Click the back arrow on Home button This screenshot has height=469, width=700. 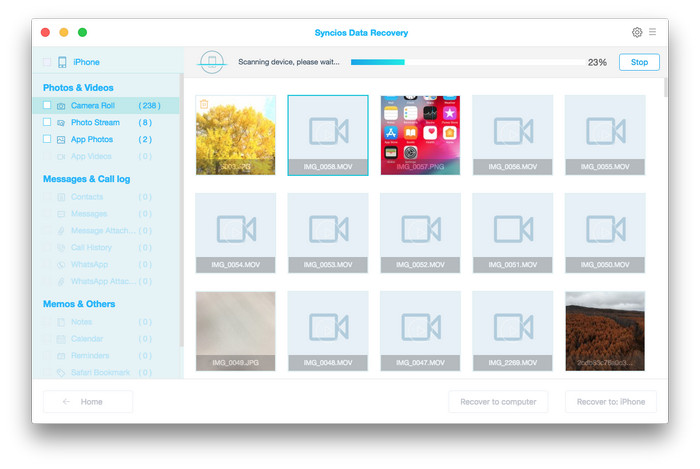point(66,402)
